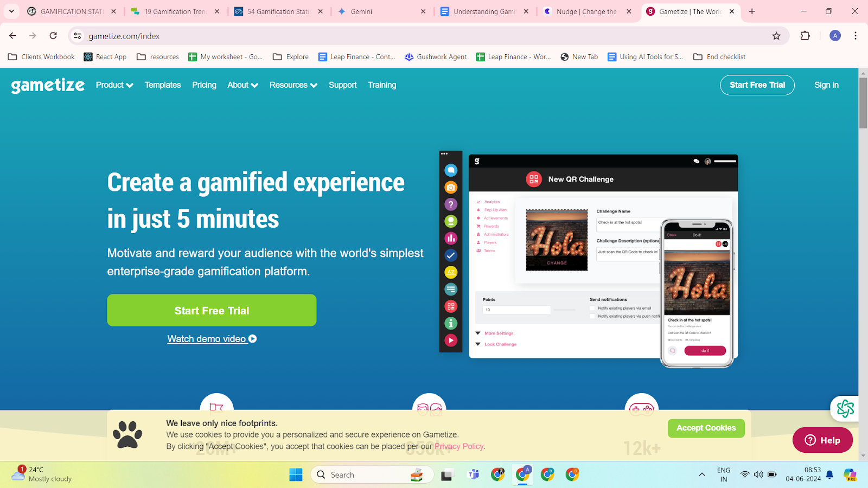This screenshot has width=868, height=488.
Task: Accept Cookies on the banner
Action: [706, 428]
